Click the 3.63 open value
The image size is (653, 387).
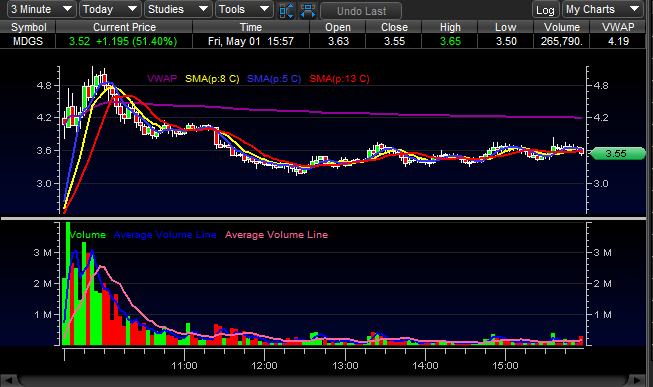click(x=338, y=41)
